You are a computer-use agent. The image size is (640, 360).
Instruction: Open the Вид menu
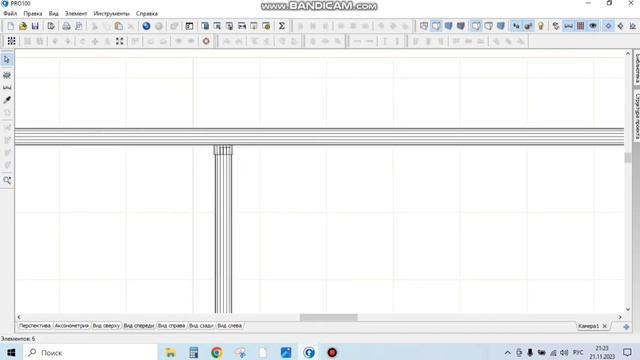coord(53,13)
